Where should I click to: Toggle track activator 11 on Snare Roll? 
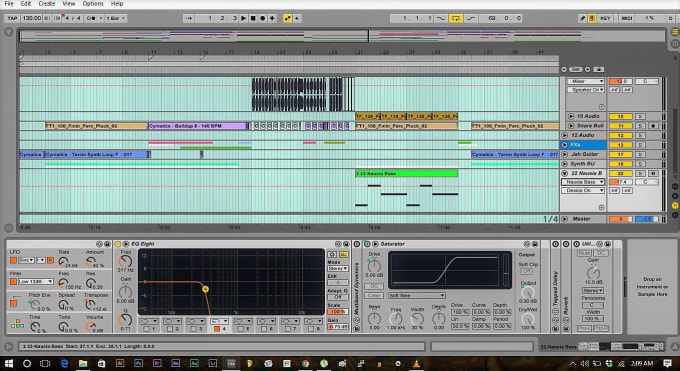click(620, 126)
